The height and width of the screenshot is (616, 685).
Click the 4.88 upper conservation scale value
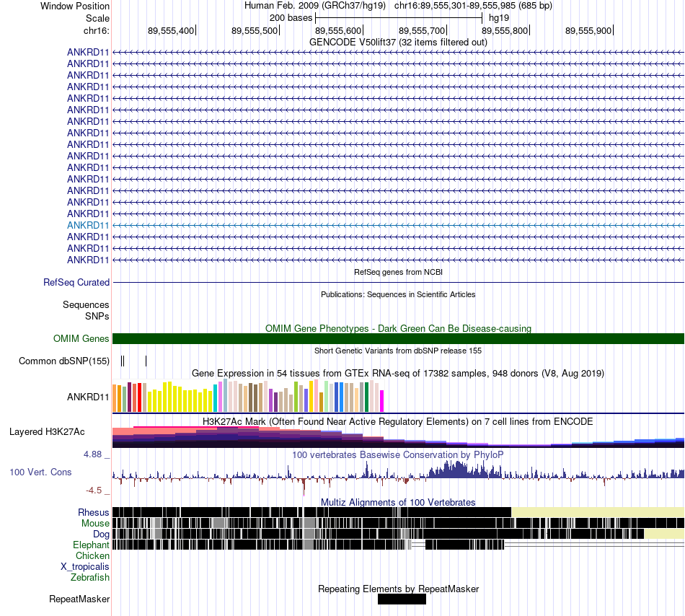(x=92, y=454)
